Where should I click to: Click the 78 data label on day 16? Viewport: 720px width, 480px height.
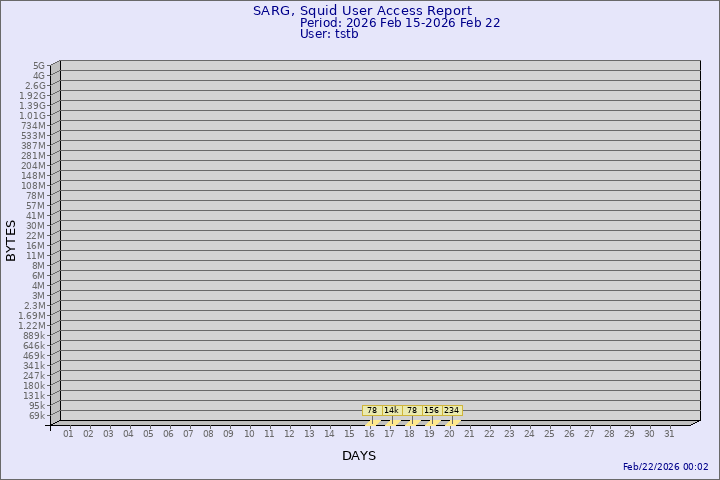tap(371, 410)
